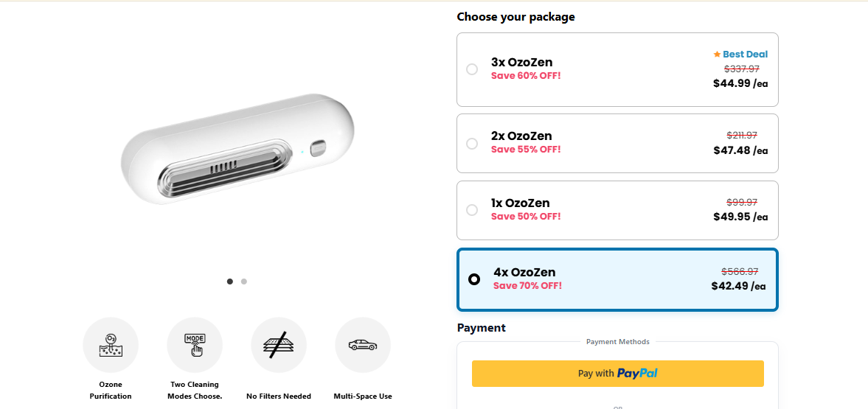The image size is (868, 409).
Task: Select the 3x OzoZen radio button
Action: [x=472, y=69]
